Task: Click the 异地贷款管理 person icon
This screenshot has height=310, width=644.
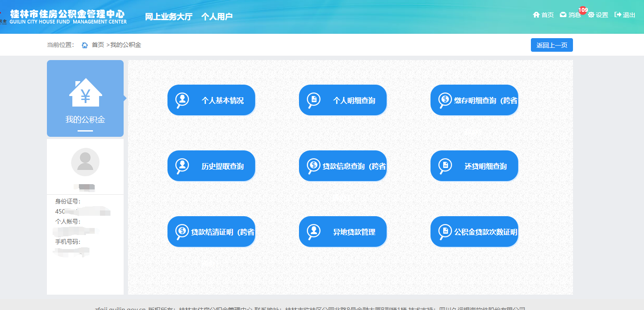Action: [x=313, y=232]
